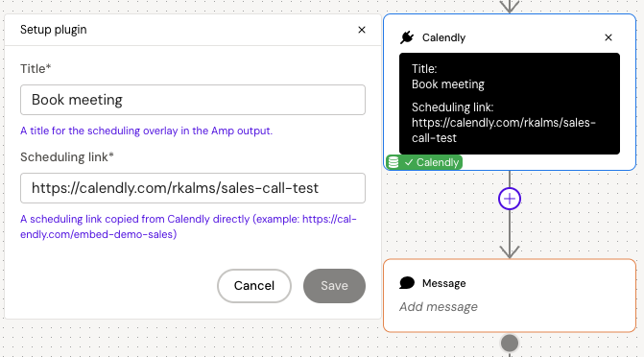Click the speech bubble icon on Message node
This screenshot has height=357, width=644.
[407, 283]
